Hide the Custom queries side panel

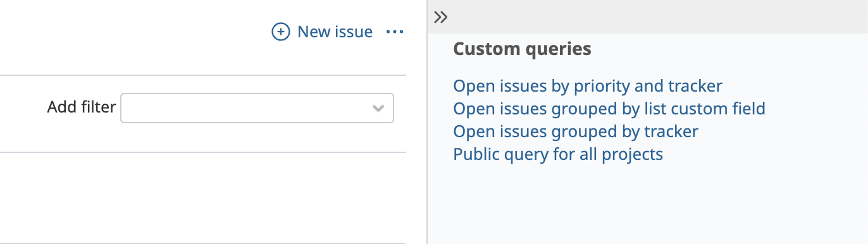[441, 17]
